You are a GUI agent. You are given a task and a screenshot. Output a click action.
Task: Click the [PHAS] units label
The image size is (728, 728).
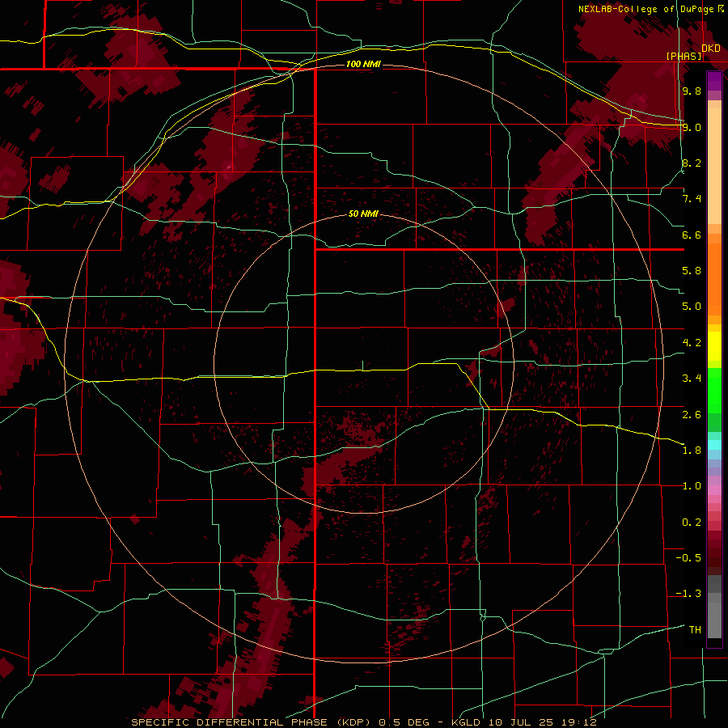coord(684,57)
